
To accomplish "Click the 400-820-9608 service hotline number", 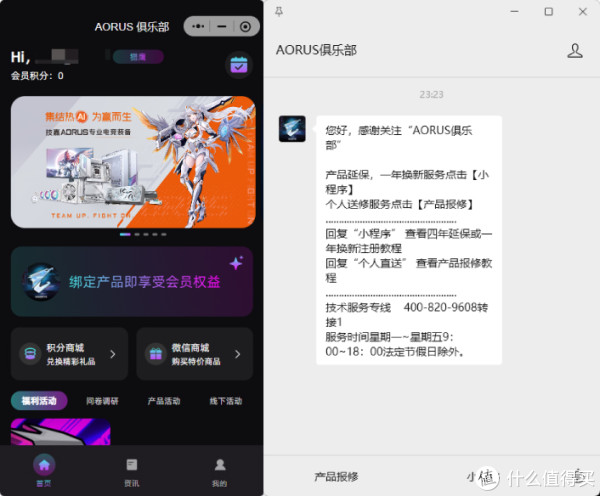I will pos(440,307).
